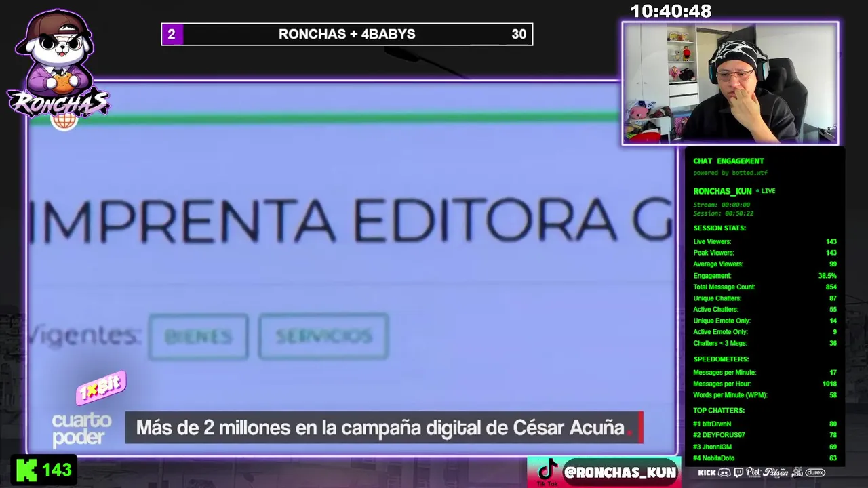868x488 pixels.
Task: Click top chatter #3 JhonniGM
Action: click(x=765, y=447)
